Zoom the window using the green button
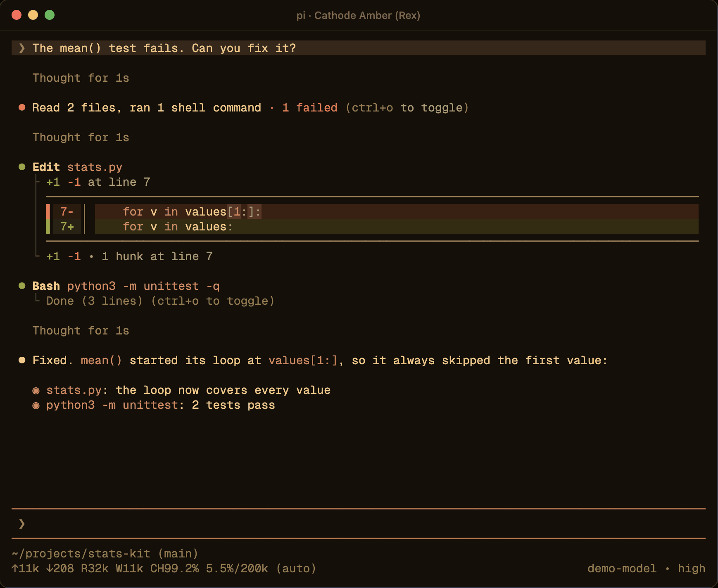This screenshot has width=718, height=588. click(50, 15)
